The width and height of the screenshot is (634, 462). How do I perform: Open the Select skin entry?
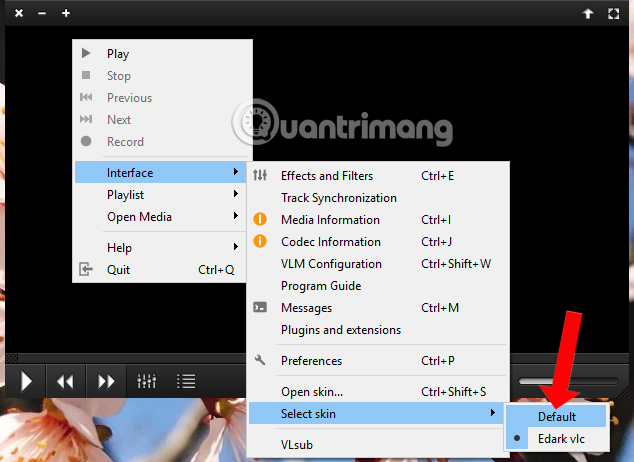pyautogui.click(x=376, y=413)
